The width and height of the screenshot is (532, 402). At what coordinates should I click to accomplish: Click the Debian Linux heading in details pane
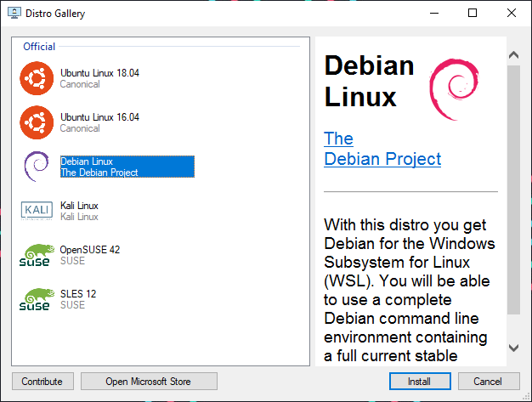[x=369, y=81]
